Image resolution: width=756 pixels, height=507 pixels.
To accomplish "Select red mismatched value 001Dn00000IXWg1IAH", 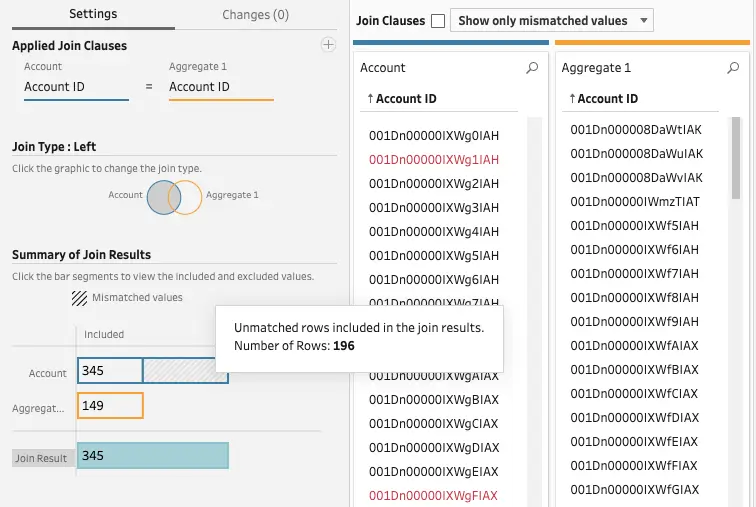I will [x=434, y=159].
